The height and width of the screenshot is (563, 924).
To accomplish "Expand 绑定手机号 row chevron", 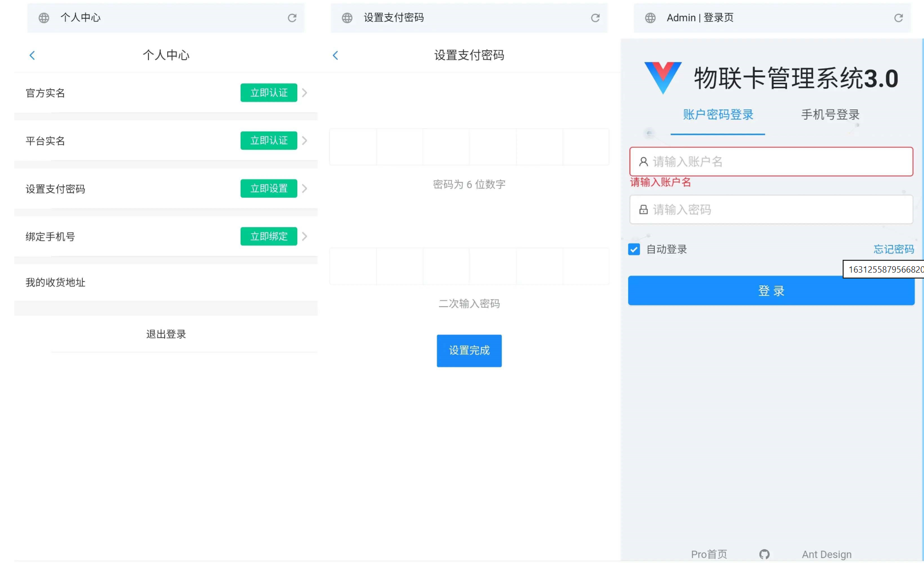I will (305, 236).
